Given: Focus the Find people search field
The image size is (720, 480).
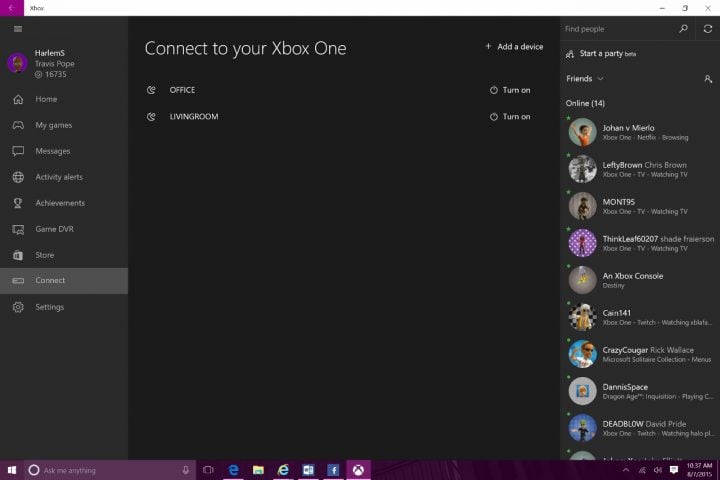Looking at the screenshot, I should pyautogui.click(x=618, y=29).
